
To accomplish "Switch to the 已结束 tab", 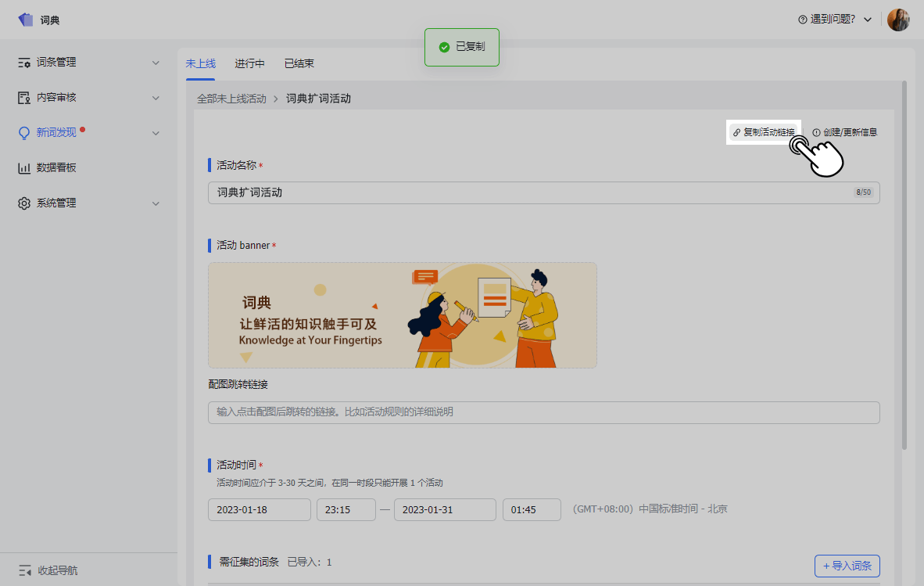I will coord(299,64).
